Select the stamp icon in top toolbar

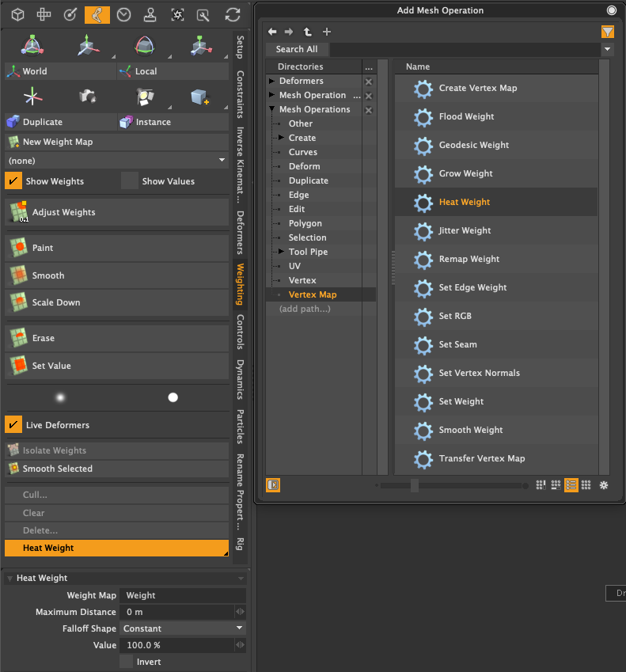click(150, 14)
